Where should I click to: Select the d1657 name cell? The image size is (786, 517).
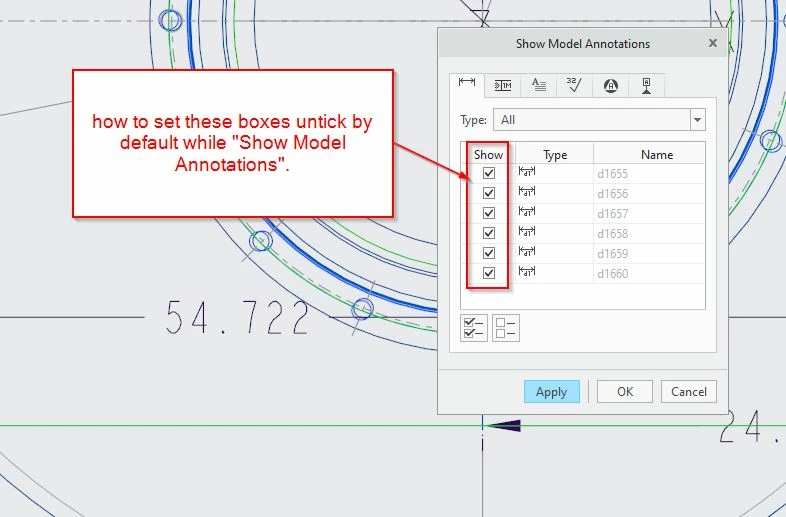[649, 214]
